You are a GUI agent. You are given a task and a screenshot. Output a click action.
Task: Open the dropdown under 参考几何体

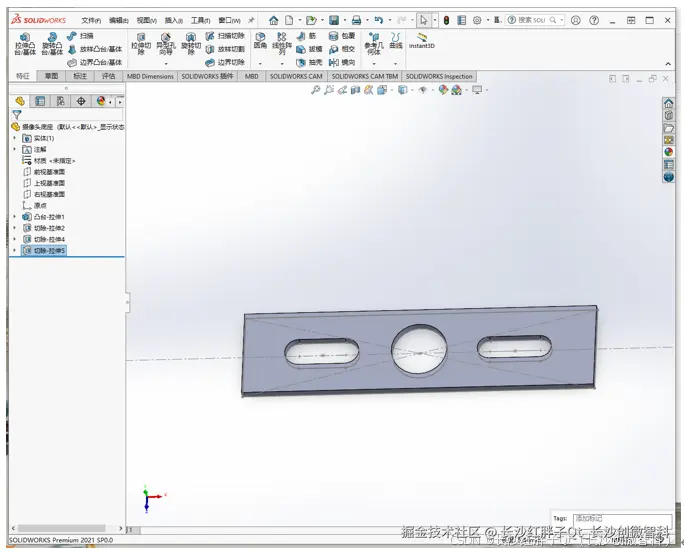(374, 64)
